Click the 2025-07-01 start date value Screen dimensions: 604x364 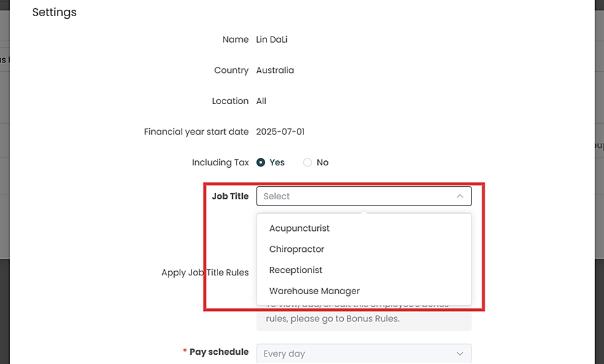click(x=281, y=132)
